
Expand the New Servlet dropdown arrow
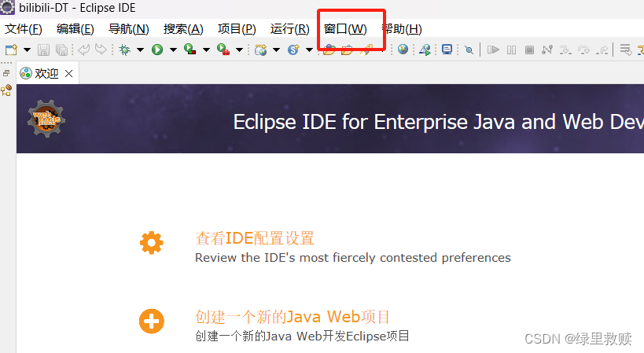coord(309,50)
